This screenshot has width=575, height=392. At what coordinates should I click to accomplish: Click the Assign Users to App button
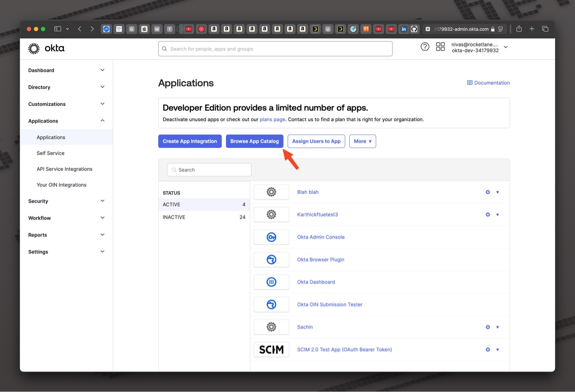[x=316, y=141]
